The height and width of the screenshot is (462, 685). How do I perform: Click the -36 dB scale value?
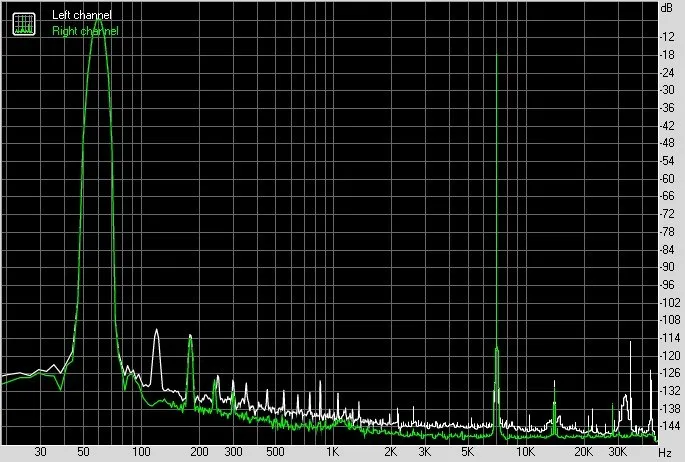667,108
